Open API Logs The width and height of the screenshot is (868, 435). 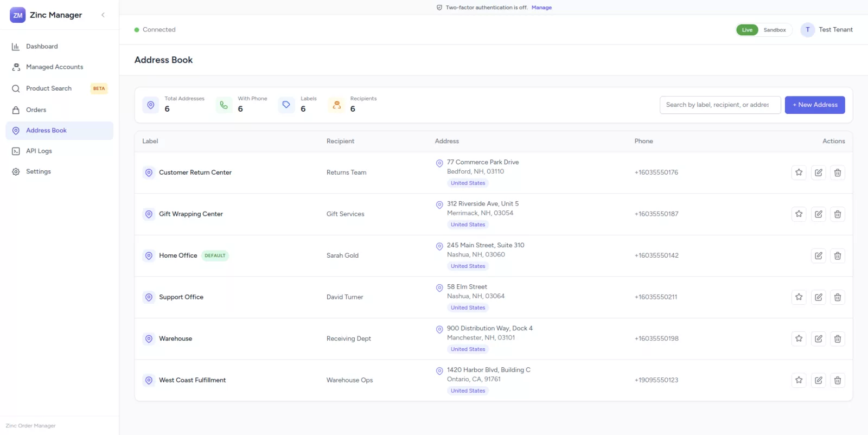59,151
